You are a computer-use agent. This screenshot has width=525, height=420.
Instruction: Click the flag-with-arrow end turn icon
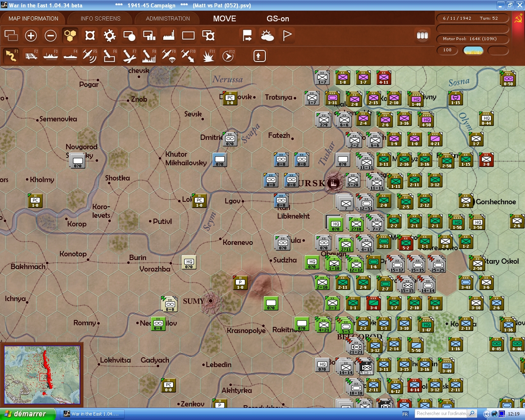coord(247,36)
